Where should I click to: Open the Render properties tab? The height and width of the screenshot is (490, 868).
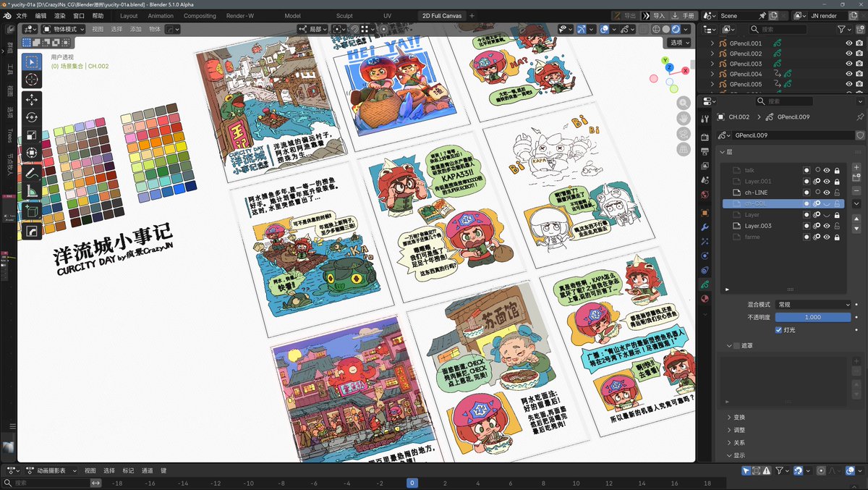tap(705, 137)
